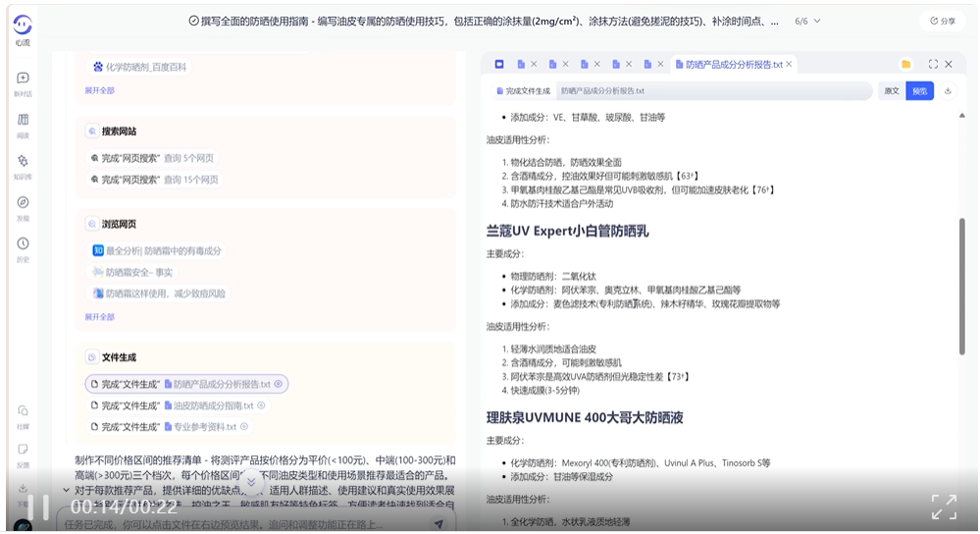Image resolution: width=980 pixels, height=534 pixels.
Task: Click citation 【76†】 in the report
Action: point(762,190)
